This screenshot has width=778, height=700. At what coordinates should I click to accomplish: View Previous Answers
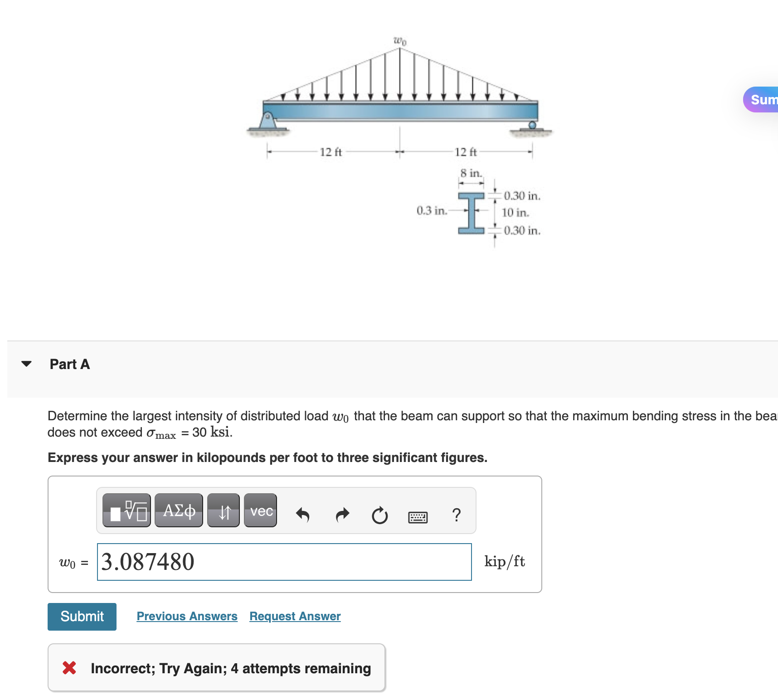tap(187, 616)
